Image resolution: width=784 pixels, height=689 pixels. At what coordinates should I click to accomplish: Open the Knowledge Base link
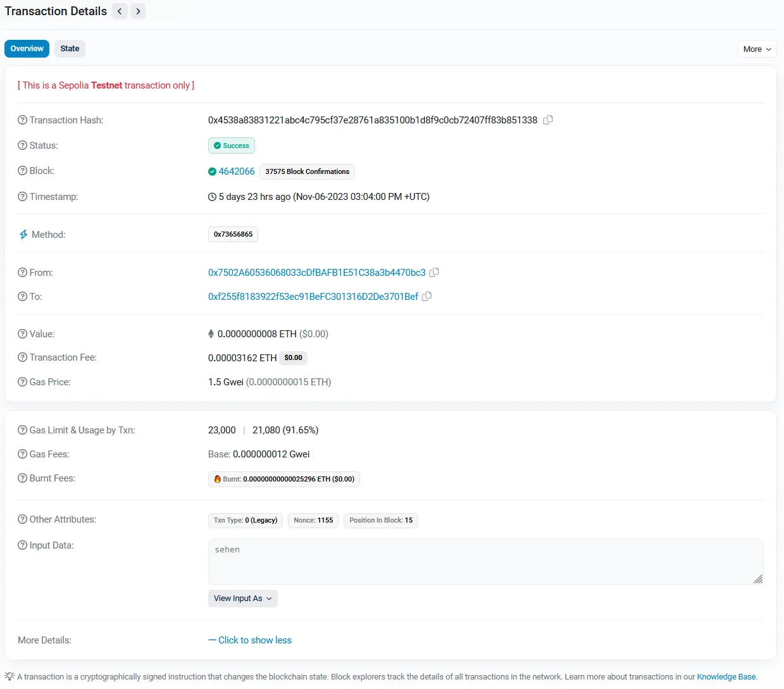pyautogui.click(x=726, y=677)
